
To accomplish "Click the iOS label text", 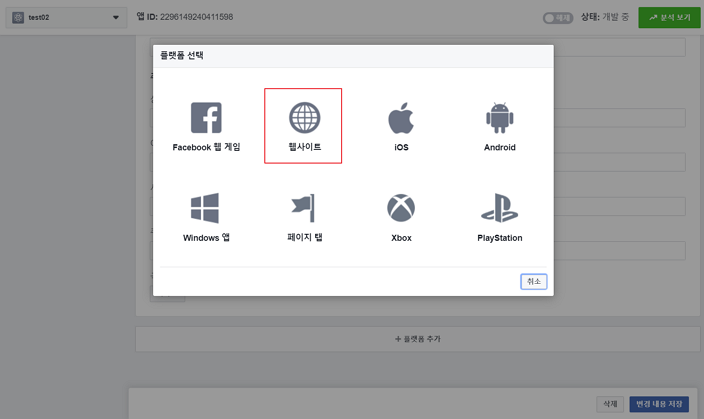I will click(x=401, y=147).
